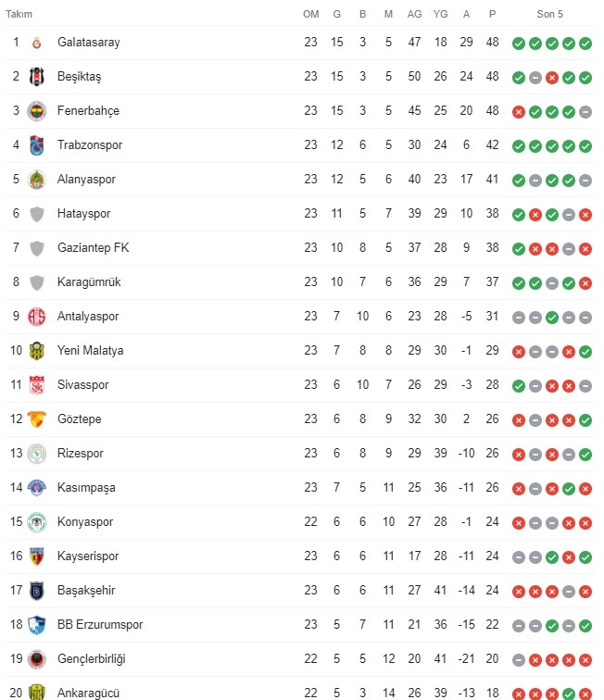Click the Antalyaspor club logo
604x700 pixels.
tap(37, 317)
